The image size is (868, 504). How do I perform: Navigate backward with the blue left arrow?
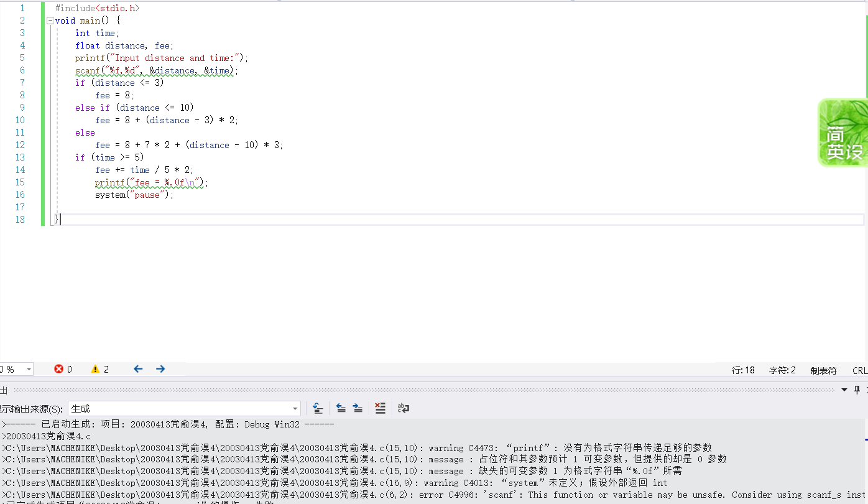tap(138, 369)
